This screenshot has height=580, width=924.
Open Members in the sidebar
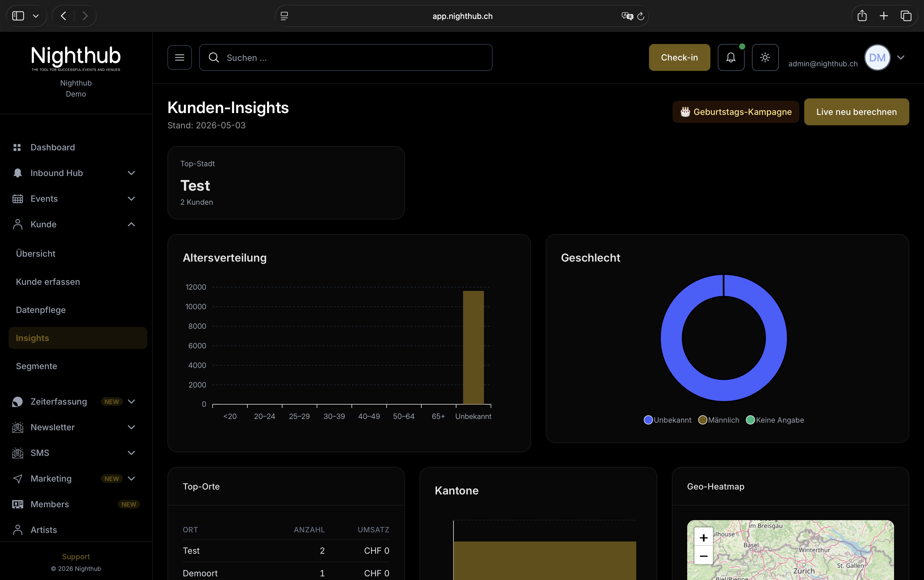point(50,505)
